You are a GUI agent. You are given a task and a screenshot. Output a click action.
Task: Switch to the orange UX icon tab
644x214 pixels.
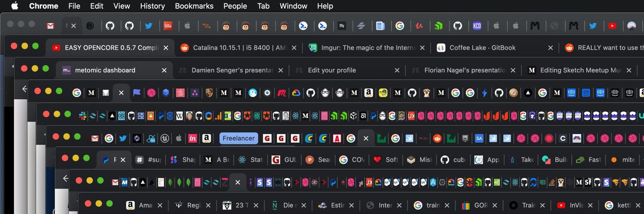411,115
